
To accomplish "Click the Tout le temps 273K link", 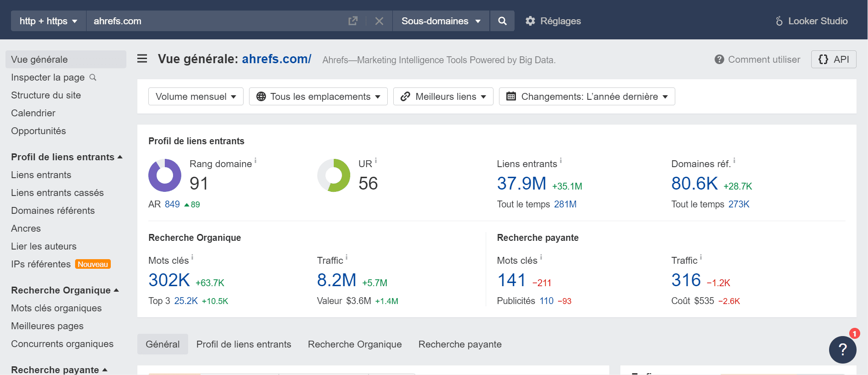I will (x=738, y=204).
